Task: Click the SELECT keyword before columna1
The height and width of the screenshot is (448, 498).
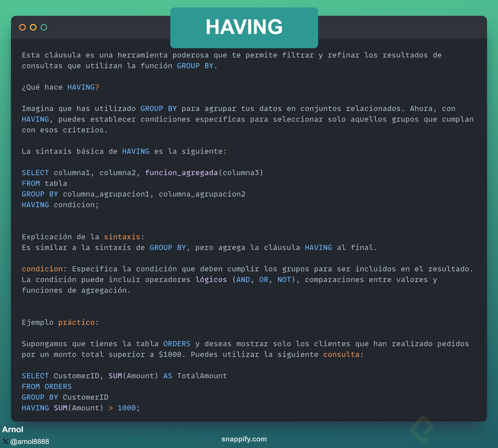Action: (x=35, y=173)
